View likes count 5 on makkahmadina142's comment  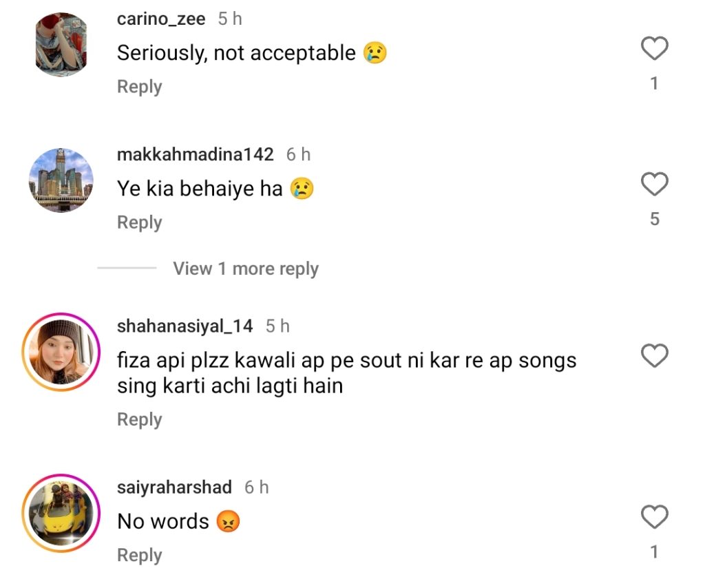[654, 219]
